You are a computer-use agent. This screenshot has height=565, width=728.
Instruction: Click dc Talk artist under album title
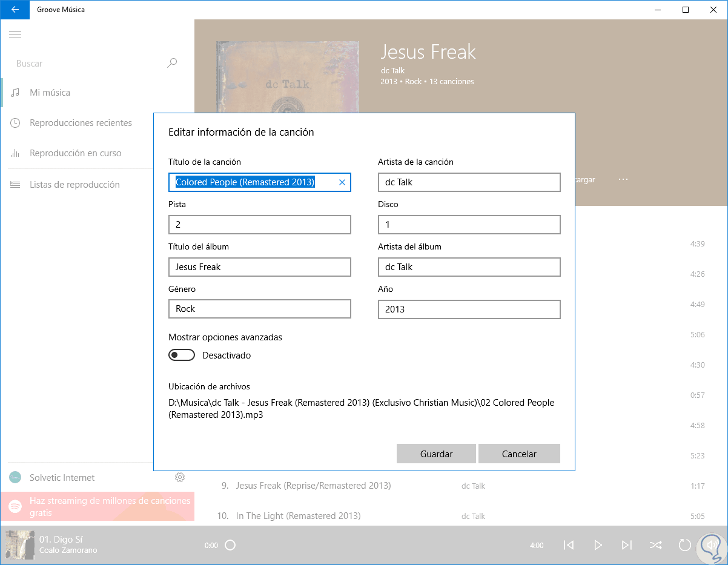(x=392, y=70)
